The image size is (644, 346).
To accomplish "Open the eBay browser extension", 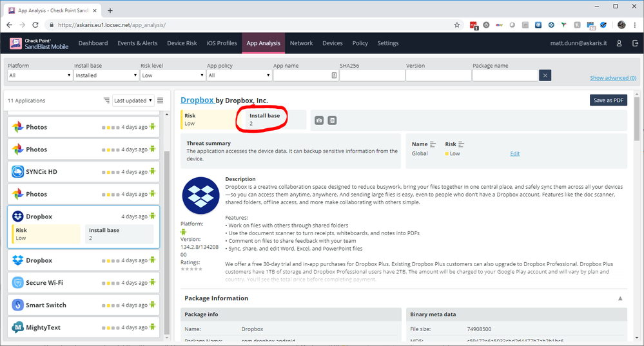I will tap(499, 25).
